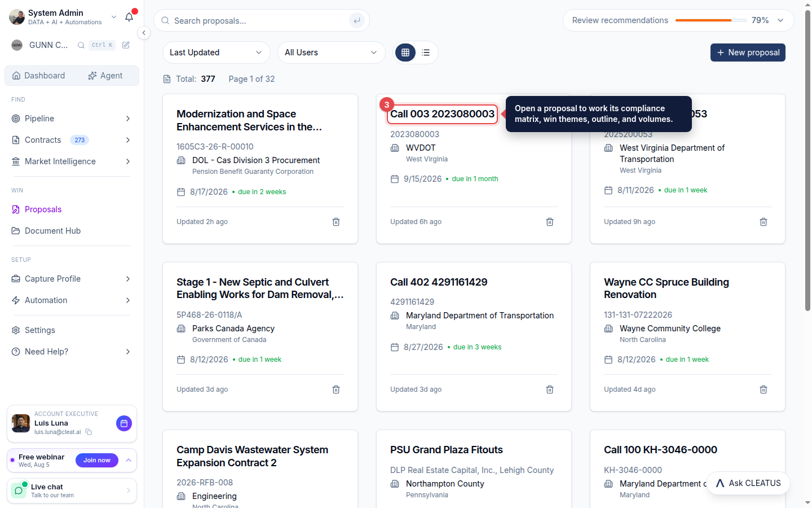
Task: Click the Updated 2h ago timestamp
Action: pyautogui.click(x=202, y=222)
